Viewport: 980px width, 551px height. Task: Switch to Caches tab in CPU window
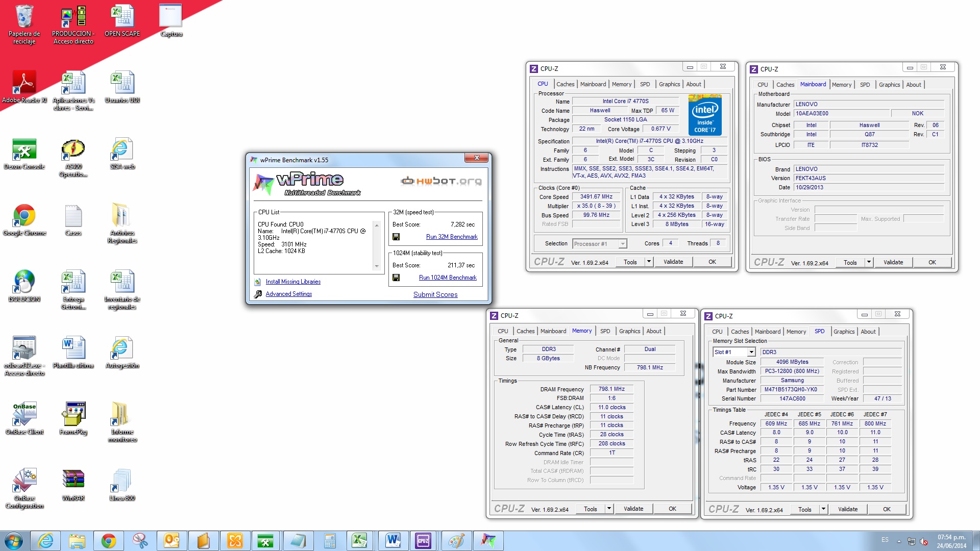[565, 84]
